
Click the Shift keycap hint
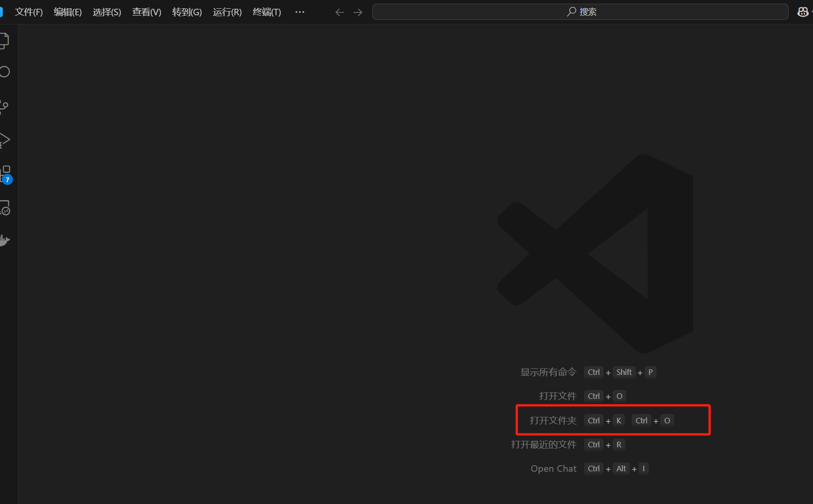point(624,372)
